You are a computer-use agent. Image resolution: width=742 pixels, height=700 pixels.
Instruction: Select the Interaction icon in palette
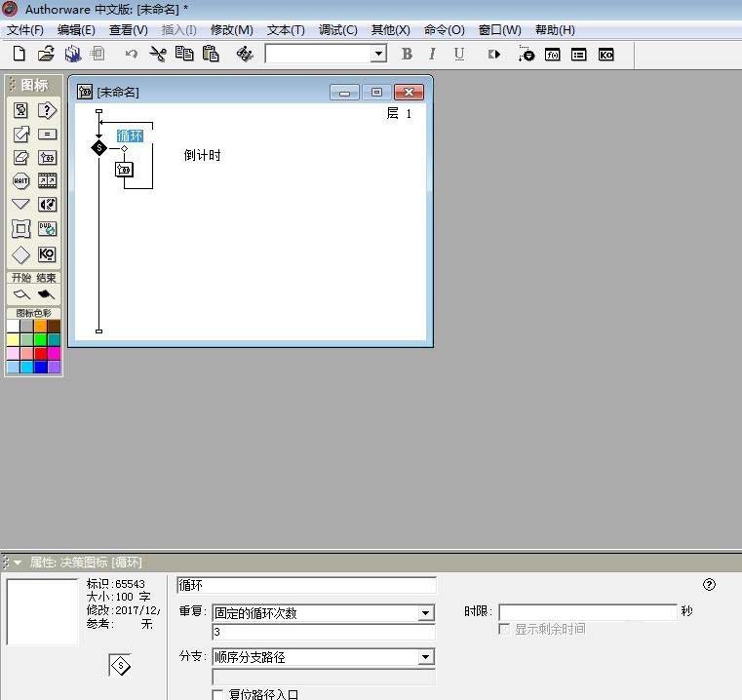pos(47,110)
